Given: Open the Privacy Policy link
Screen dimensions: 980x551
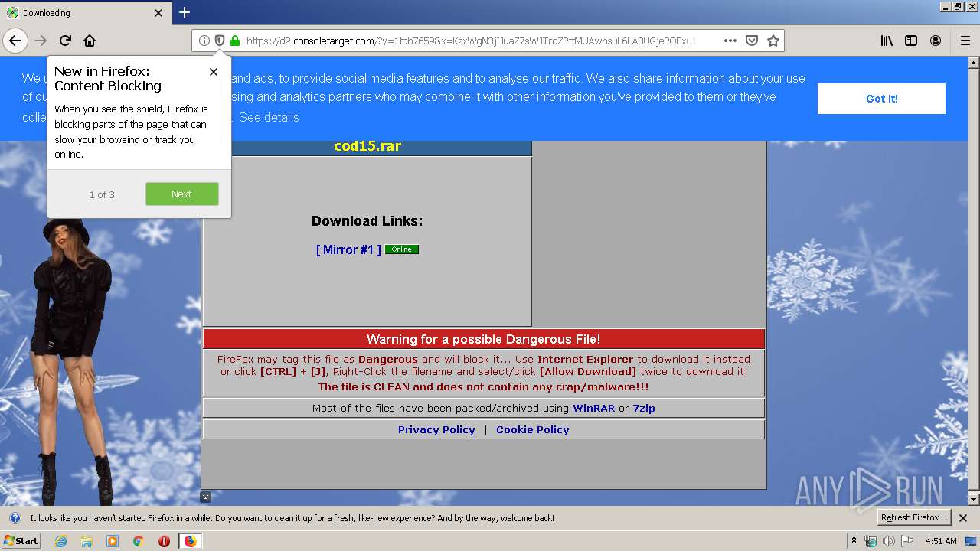Looking at the screenshot, I should [x=436, y=429].
